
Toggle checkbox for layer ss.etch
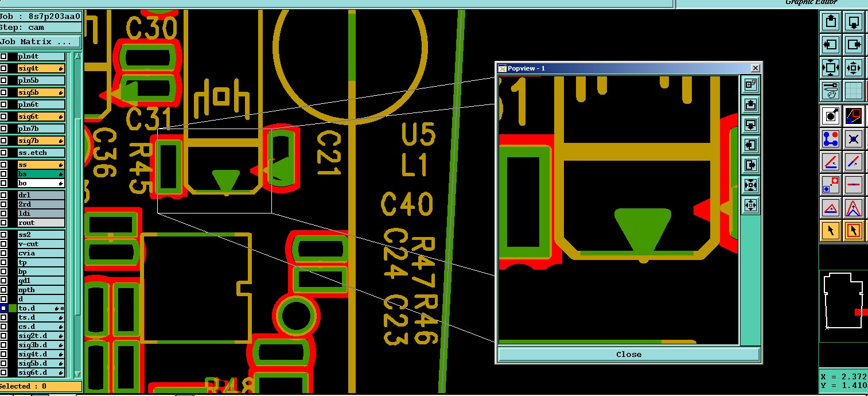(x=3, y=153)
